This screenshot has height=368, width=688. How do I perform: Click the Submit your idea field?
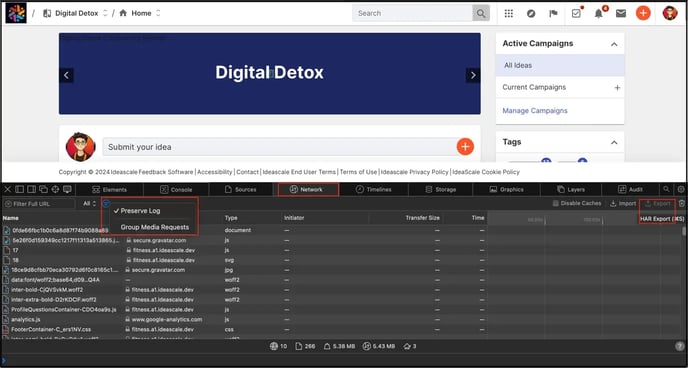[280, 147]
